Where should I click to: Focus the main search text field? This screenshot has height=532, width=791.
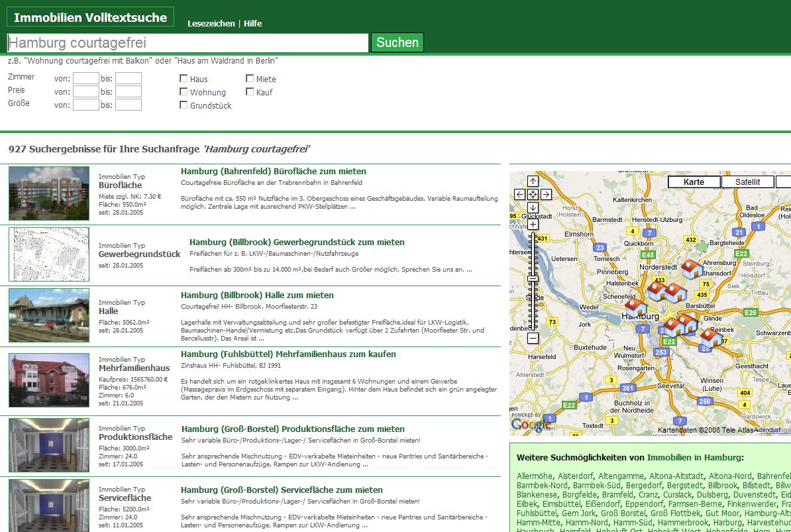pos(187,43)
